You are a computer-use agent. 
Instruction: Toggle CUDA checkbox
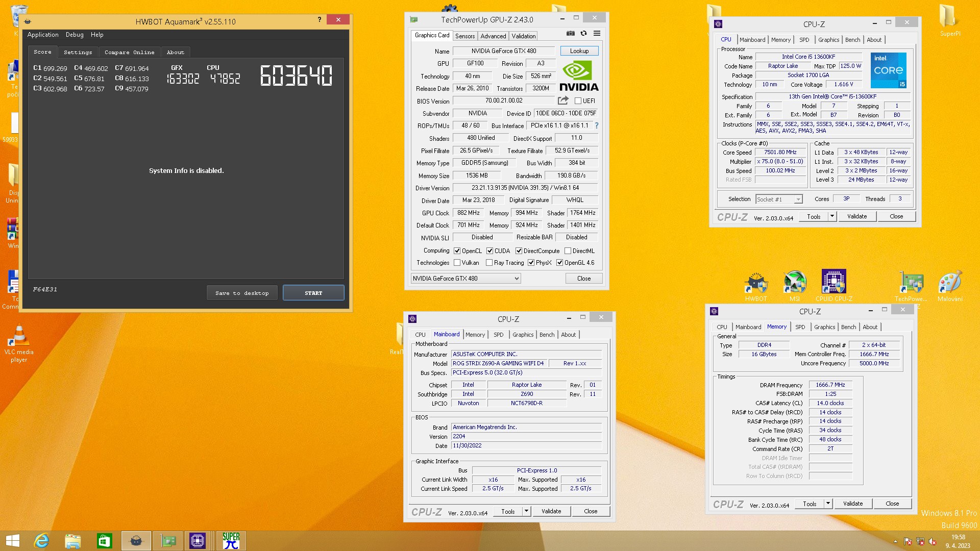coord(489,251)
